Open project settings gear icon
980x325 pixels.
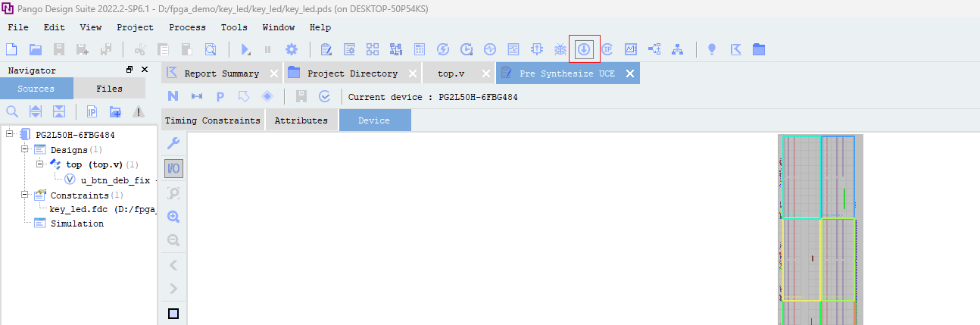291,49
